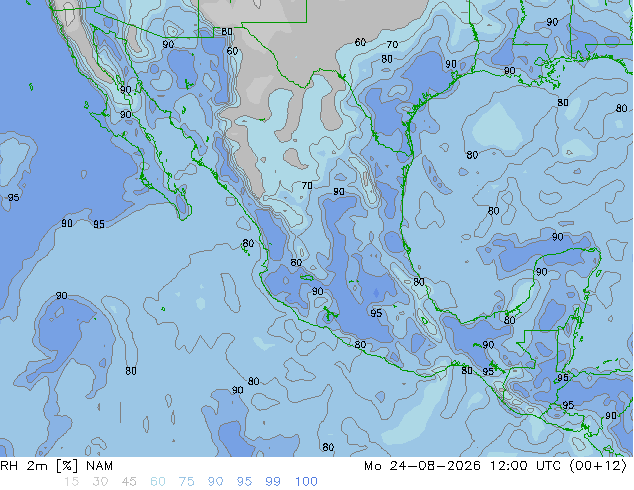Screen dimensions: 634x490
Task: Click the '(00+12)' forecast offset text
Action: pyautogui.click(x=598, y=466)
